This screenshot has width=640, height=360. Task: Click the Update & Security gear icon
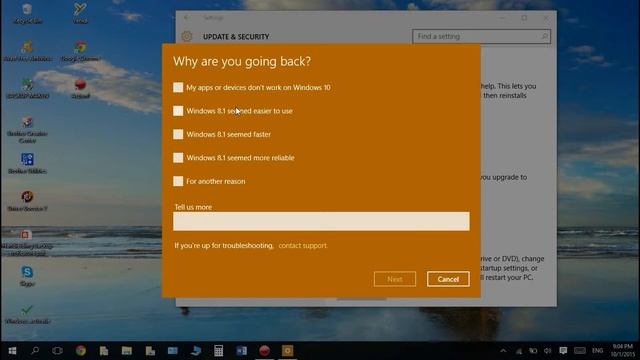[x=187, y=36]
